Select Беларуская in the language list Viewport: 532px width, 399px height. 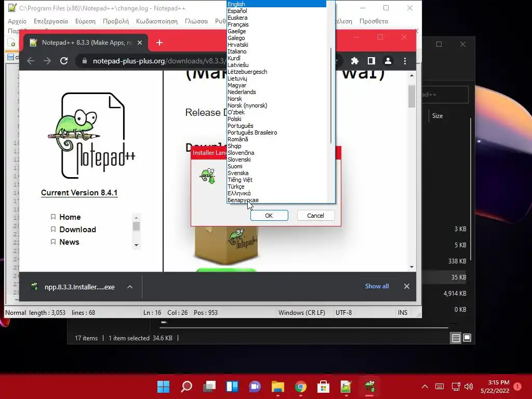pos(276,200)
